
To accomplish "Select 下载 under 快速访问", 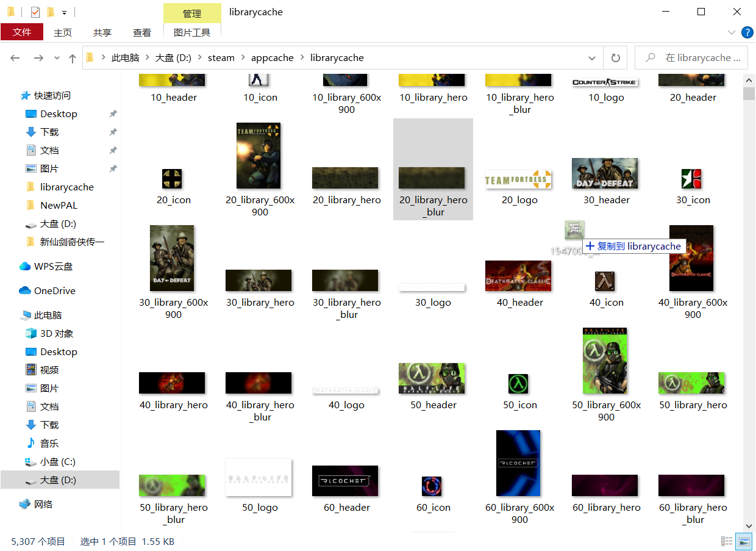I will tap(43, 132).
